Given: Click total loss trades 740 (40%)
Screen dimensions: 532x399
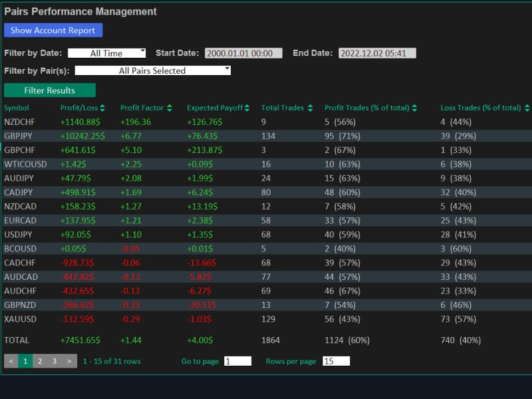Looking at the screenshot, I should [461, 340].
